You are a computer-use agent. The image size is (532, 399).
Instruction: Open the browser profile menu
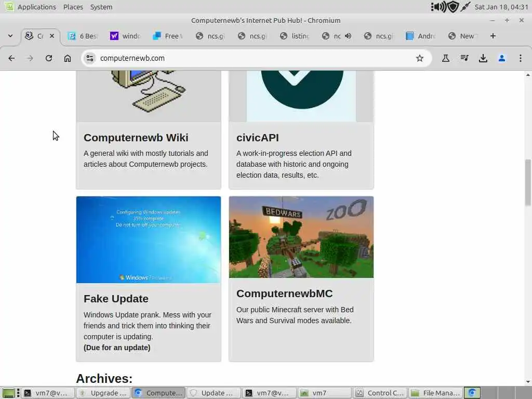coord(502,58)
